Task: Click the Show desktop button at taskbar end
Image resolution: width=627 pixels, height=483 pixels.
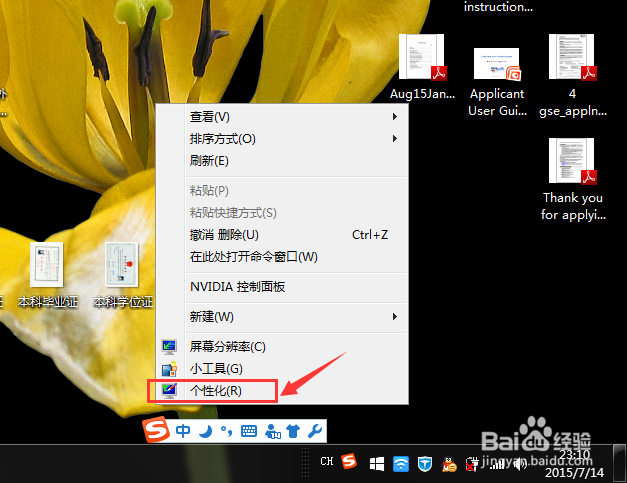Action: point(620,463)
